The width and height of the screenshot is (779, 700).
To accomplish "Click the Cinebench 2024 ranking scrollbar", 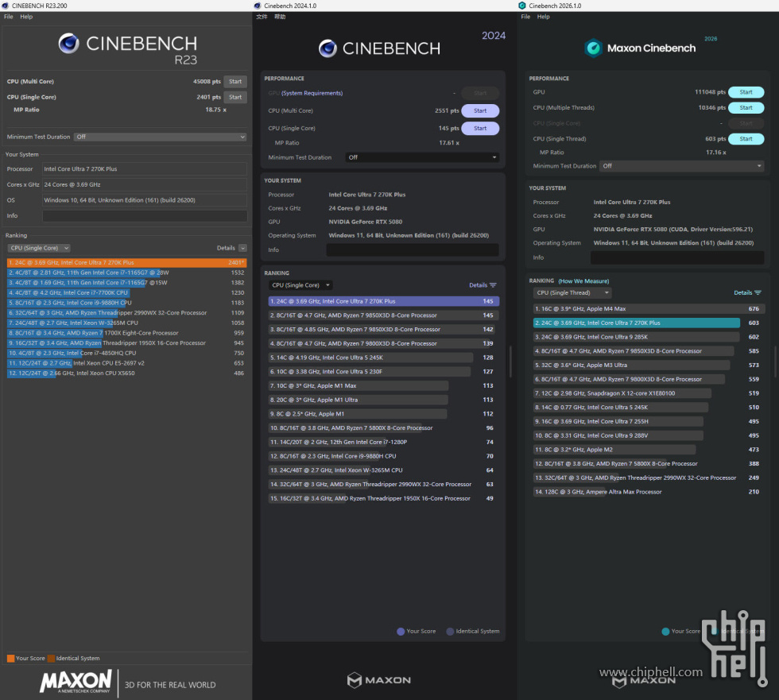I will pyautogui.click(x=510, y=362).
